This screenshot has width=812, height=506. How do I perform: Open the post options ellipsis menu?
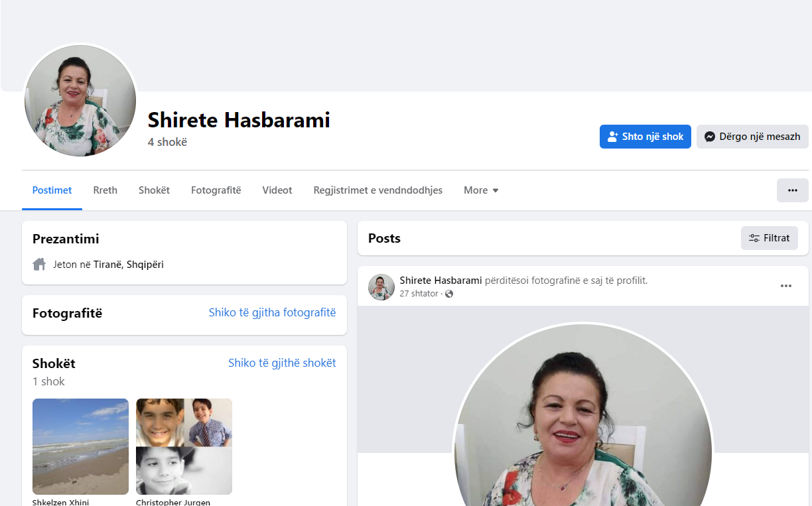pos(785,286)
